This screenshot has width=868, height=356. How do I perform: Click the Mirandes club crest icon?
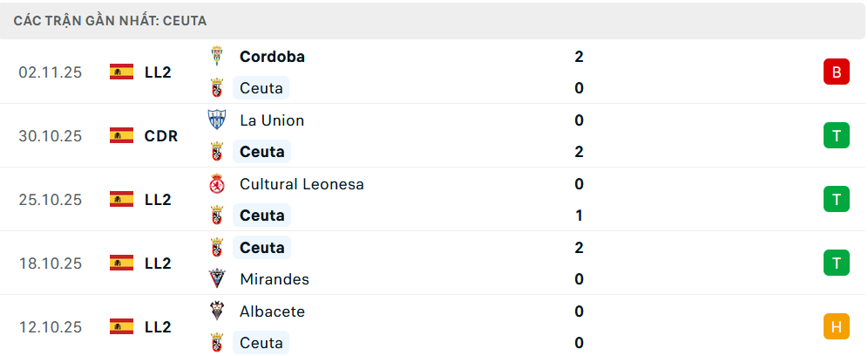(216, 279)
